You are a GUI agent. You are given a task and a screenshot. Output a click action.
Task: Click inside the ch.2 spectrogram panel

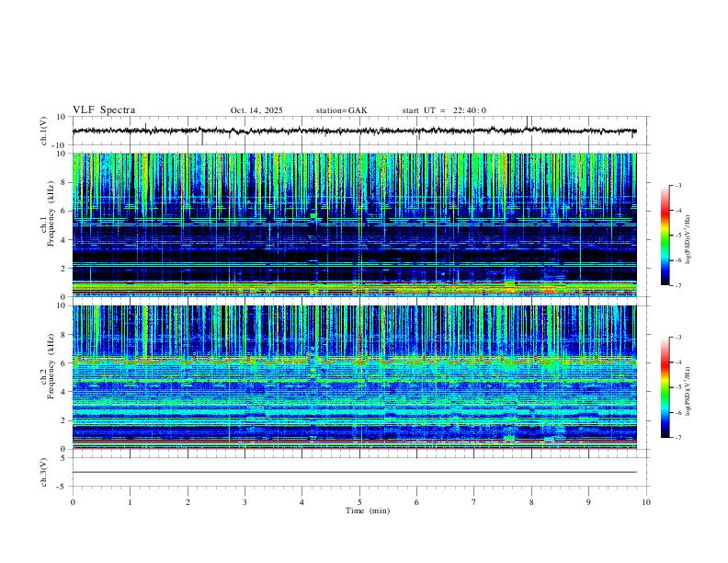[354, 377]
